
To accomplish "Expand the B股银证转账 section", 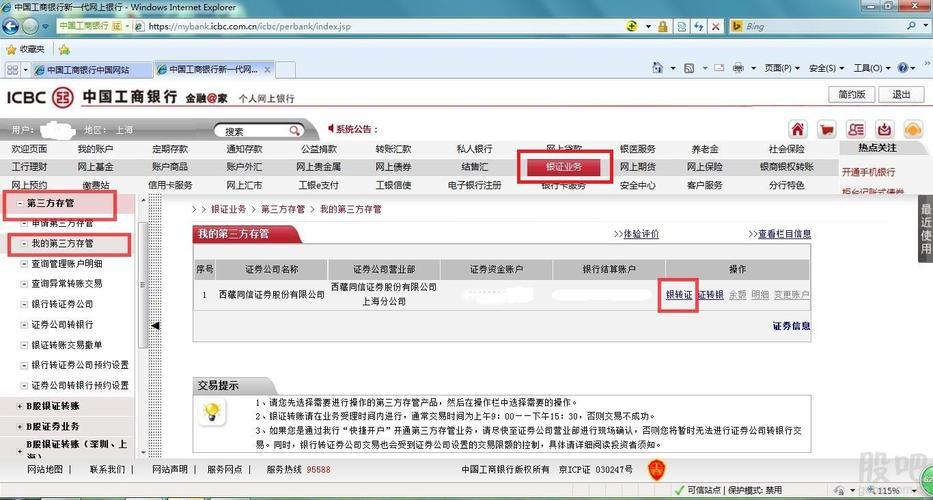I will tap(20, 406).
